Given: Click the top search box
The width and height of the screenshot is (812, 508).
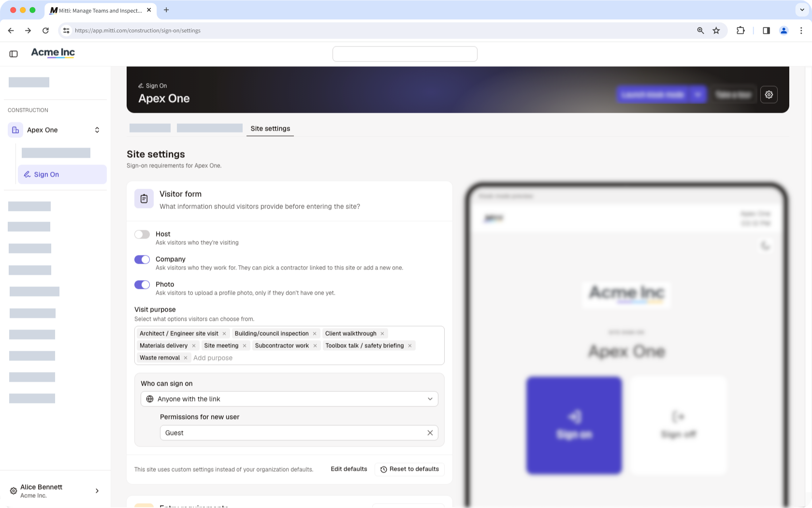Looking at the screenshot, I should point(405,54).
